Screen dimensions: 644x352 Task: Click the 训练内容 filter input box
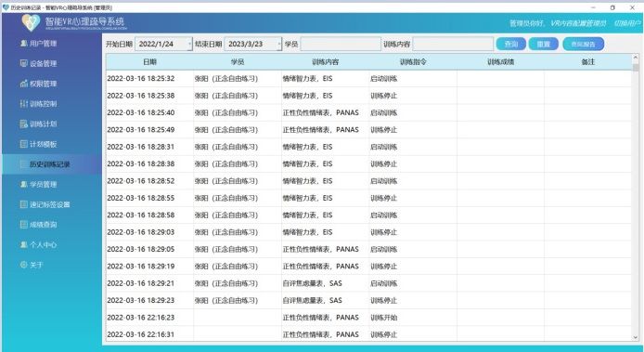tap(453, 44)
